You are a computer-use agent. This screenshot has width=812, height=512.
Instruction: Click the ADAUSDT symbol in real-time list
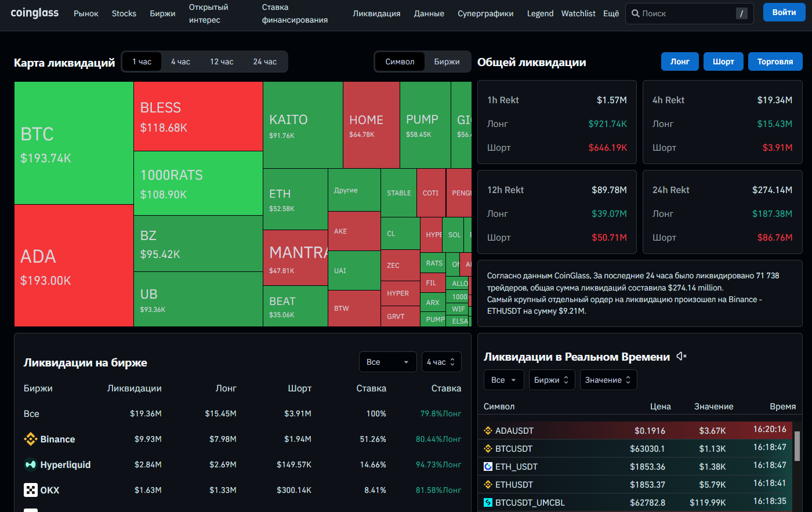tap(514, 431)
